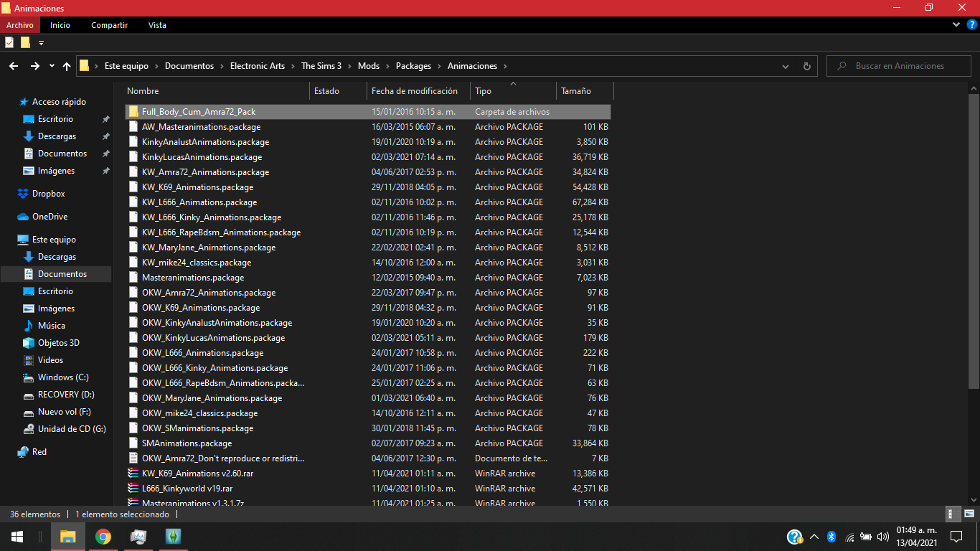Click the Dropbox icon in the navigation pane
This screenshot has height=551, width=980.
(x=23, y=194)
